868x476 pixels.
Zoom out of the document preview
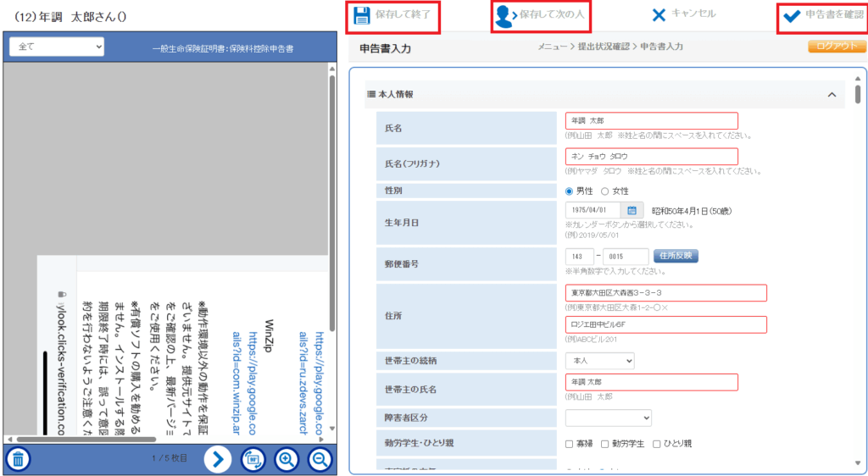pos(320,459)
